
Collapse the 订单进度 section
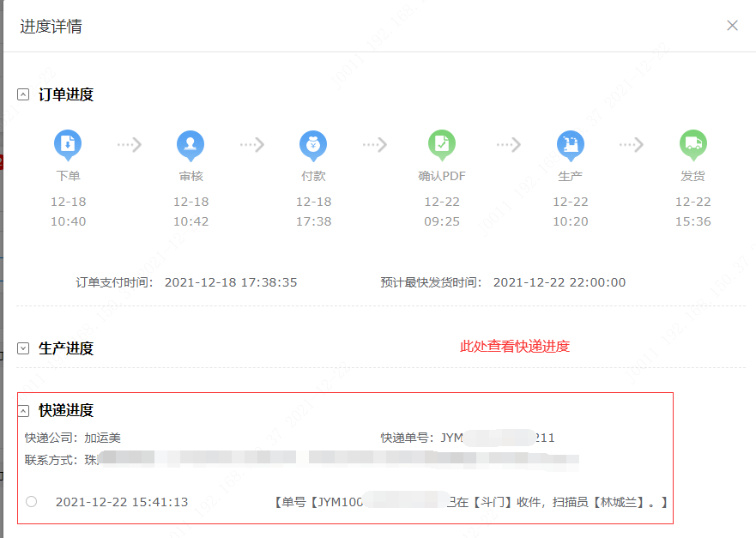(x=23, y=95)
